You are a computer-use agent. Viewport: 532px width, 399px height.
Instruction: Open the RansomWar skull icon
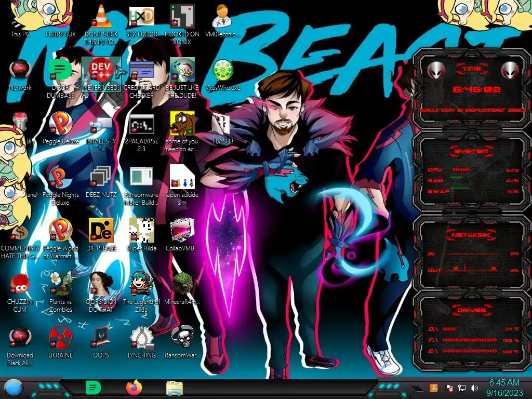coord(182,343)
